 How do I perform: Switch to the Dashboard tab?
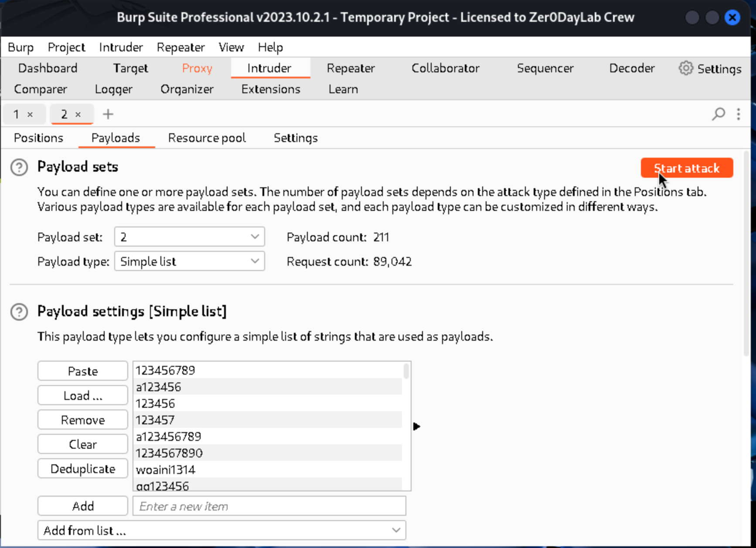pyautogui.click(x=48, y=68)
